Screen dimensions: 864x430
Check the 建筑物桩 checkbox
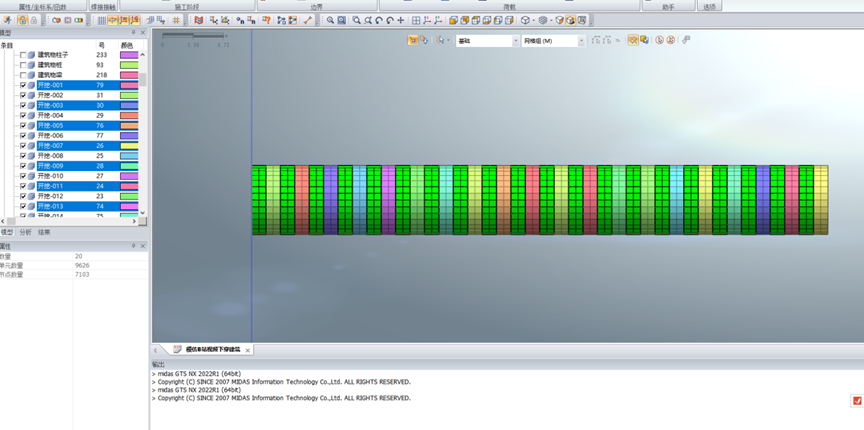coord(23,65)
